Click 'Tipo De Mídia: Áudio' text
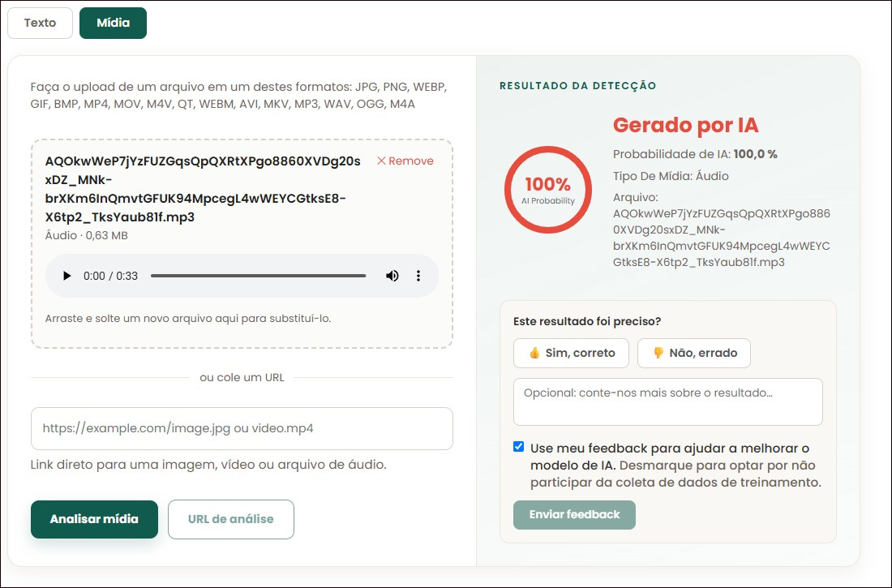This screenshot has width=892, height=588. [671, 177]
